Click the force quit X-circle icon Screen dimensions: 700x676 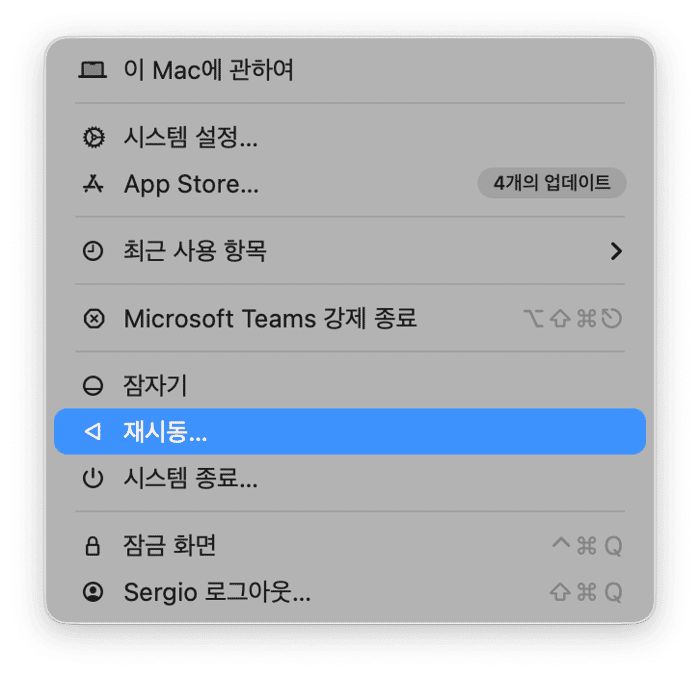[x=93, y=319]
